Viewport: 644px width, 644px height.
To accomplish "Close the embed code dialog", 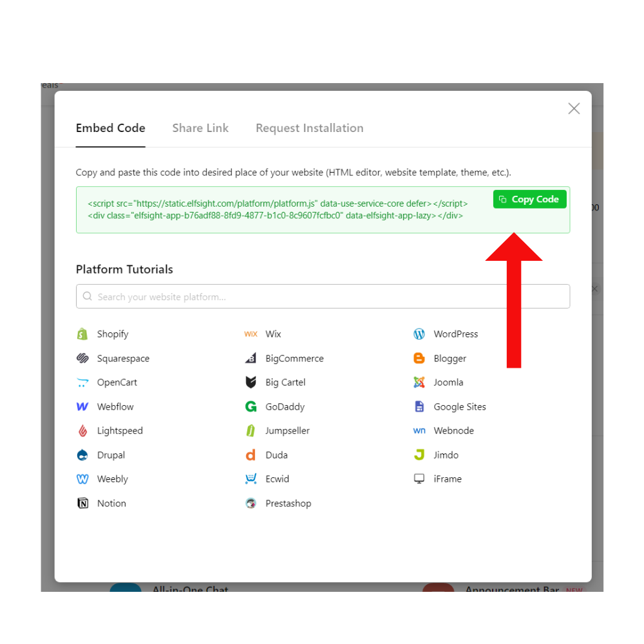I will click(x=574, y=108).
